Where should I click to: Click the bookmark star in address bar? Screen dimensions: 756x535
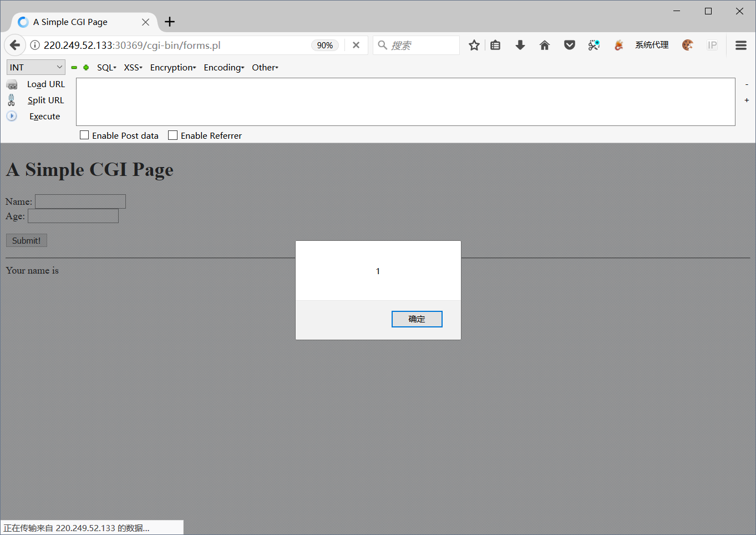coord(474,45)
